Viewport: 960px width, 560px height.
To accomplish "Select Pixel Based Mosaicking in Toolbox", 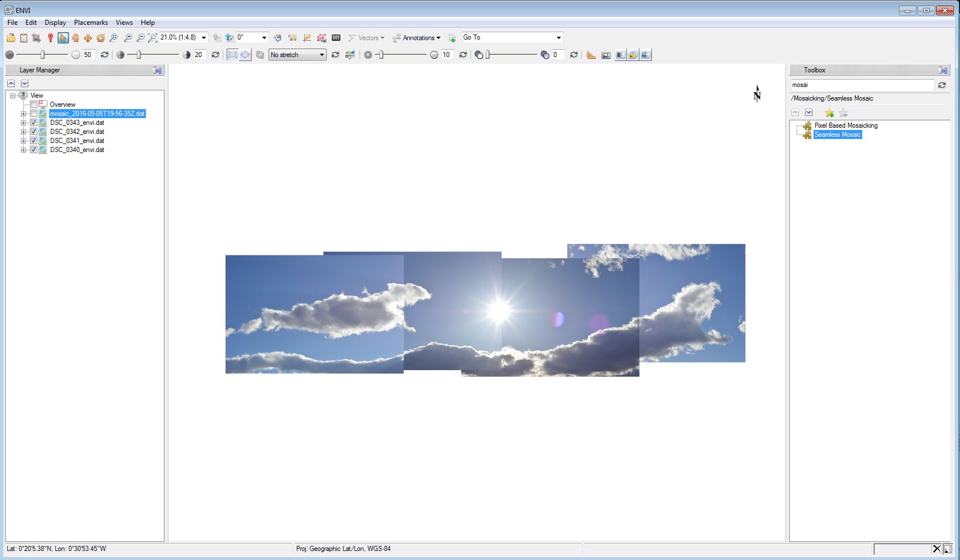I will [845, 125].
